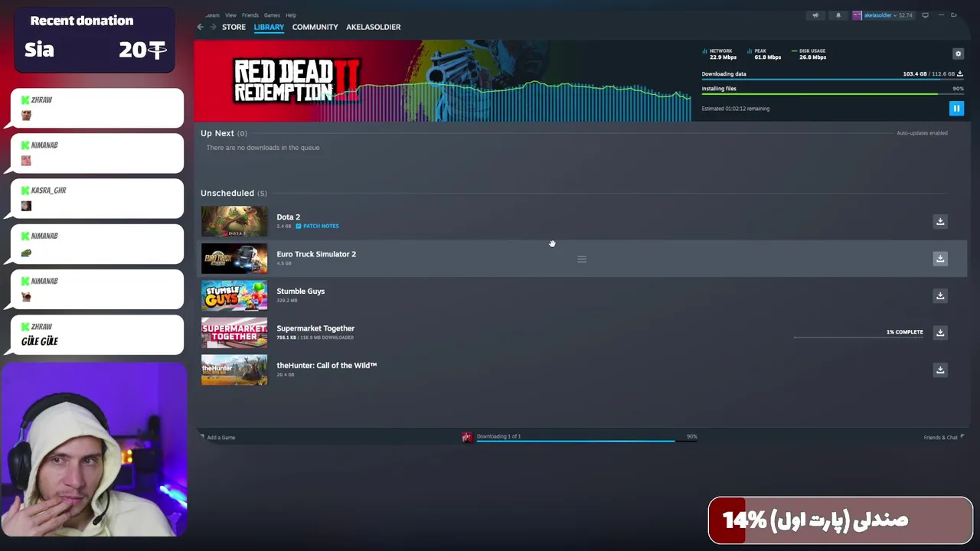Click the Dota 2 title text
Viewport: 980px width, 551px height.
[288, 217]
